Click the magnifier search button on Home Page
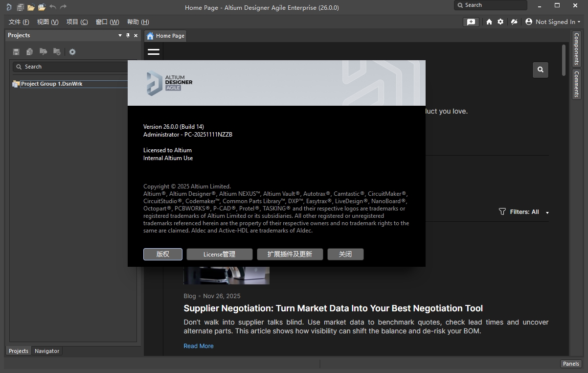The image size is (588, 373). click(x=540, y=70)
